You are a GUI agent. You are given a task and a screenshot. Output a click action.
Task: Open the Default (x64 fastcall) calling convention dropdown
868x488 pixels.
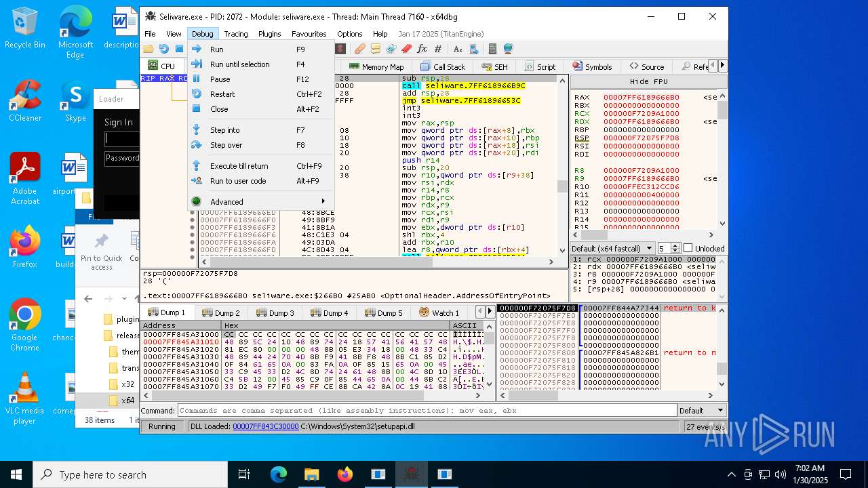coord(612,248)
